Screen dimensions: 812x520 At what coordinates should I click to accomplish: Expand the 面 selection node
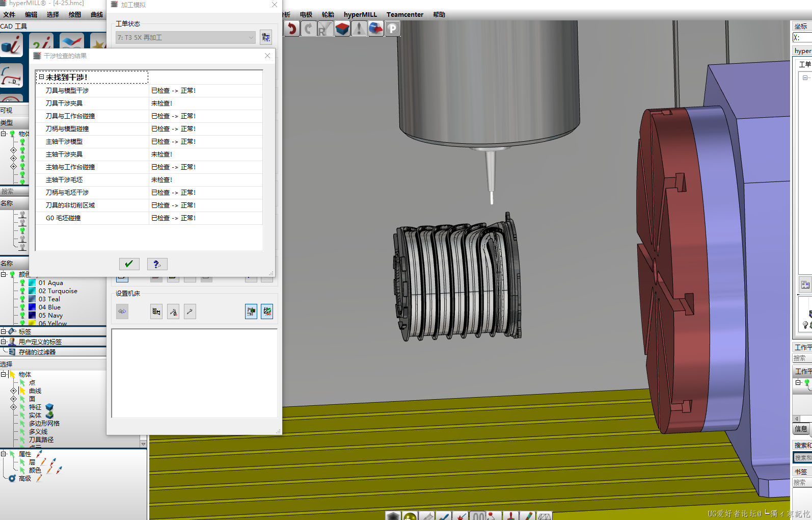click(14, 399)
